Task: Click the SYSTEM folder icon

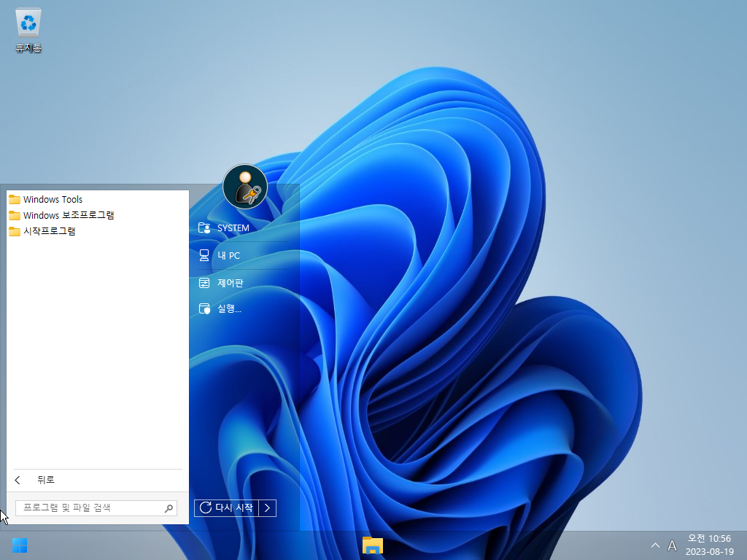Action: (x=204, y=228)
